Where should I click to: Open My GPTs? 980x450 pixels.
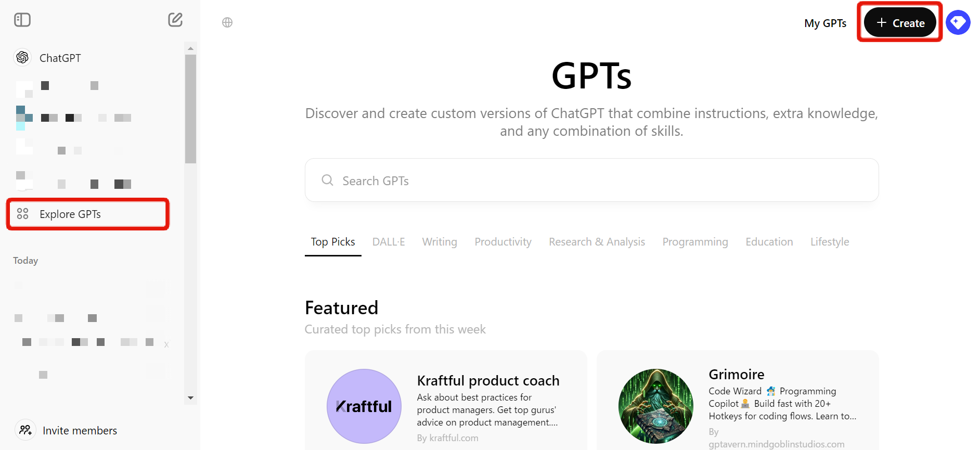coord(825,23)
